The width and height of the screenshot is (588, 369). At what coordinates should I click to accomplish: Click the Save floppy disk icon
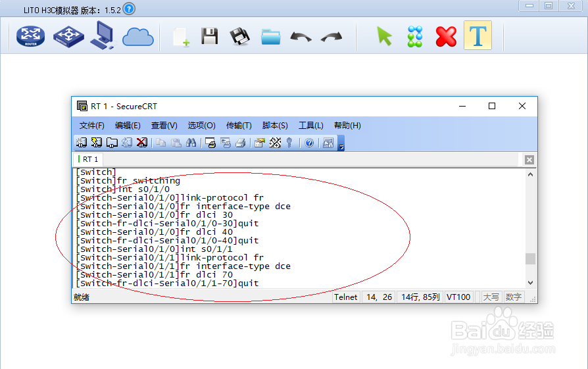click(x=210, y=36)
